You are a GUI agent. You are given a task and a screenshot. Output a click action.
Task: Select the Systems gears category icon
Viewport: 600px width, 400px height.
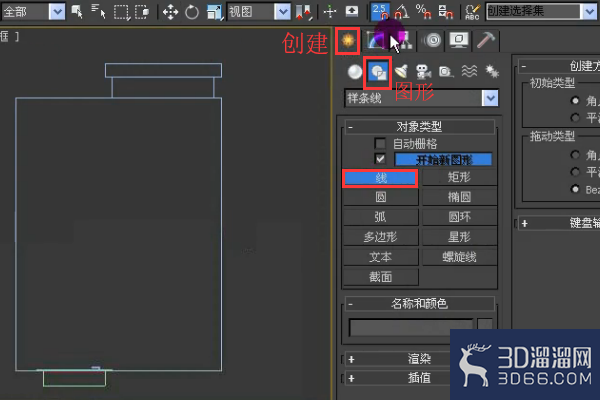(492, 71)
